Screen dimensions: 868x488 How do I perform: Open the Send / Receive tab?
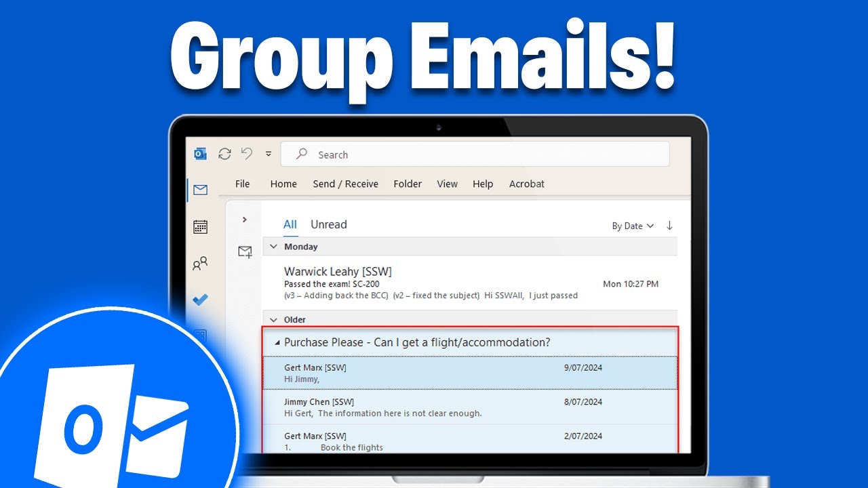tap(346, 184)
